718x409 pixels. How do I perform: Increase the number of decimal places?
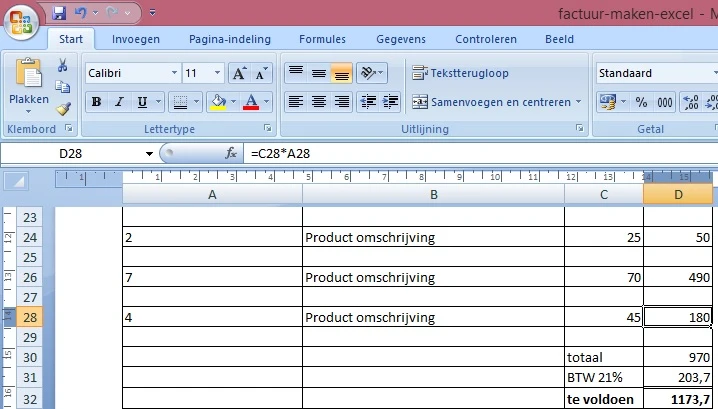690,102
